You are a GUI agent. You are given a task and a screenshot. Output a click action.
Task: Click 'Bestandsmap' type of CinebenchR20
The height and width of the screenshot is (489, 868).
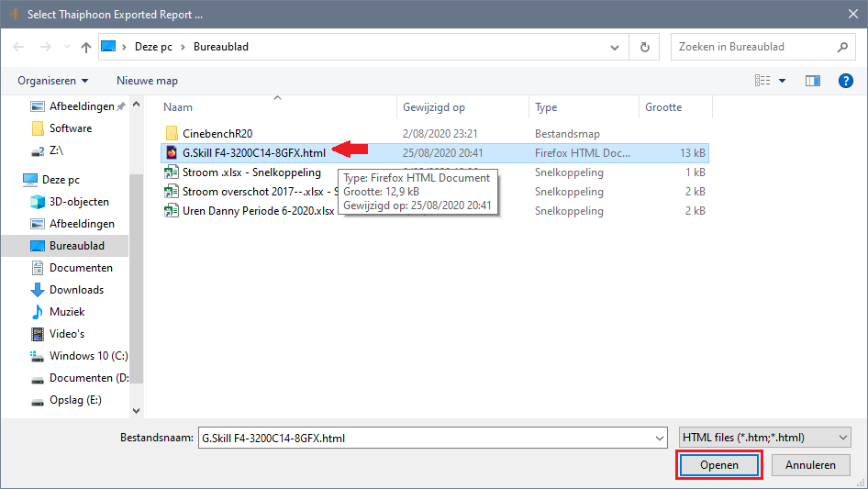click(x=567, y=133)
